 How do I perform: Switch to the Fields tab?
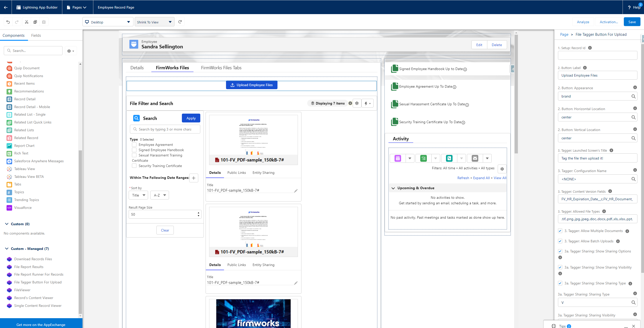36,36
